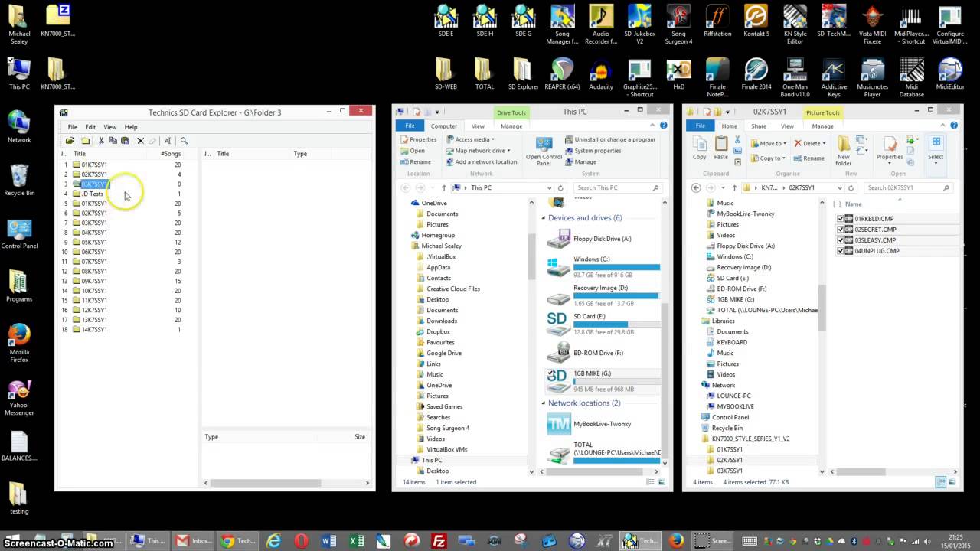Click the FileZilla icon on the taskbar
The width and height of the screenshot is (980, 551).
439,540
